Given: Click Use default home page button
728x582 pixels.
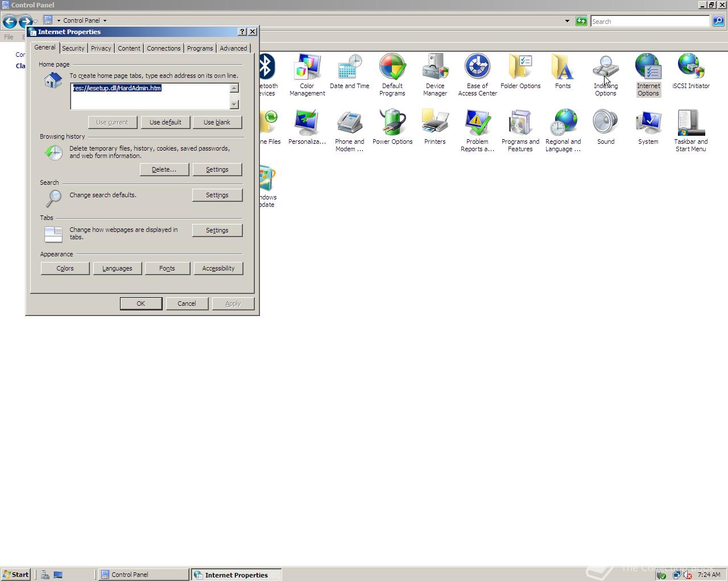Looking at the screenshot, I should [x=166, y=122].
